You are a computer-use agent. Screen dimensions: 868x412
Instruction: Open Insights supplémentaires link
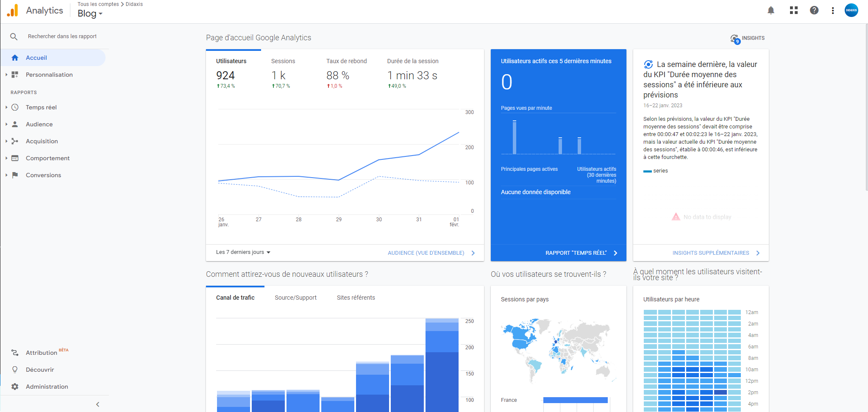click(x=711, y=253)
